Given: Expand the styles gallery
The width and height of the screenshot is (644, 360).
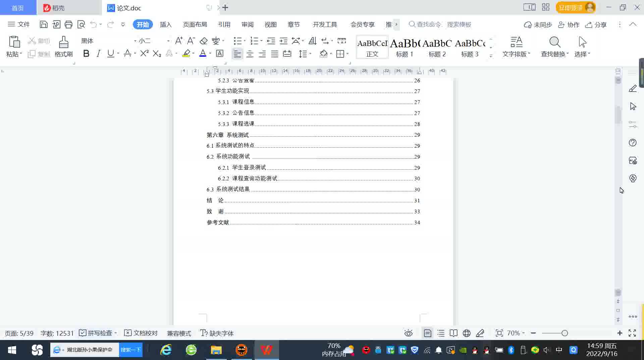Looking at the screenshot, I should pos(491,56).
